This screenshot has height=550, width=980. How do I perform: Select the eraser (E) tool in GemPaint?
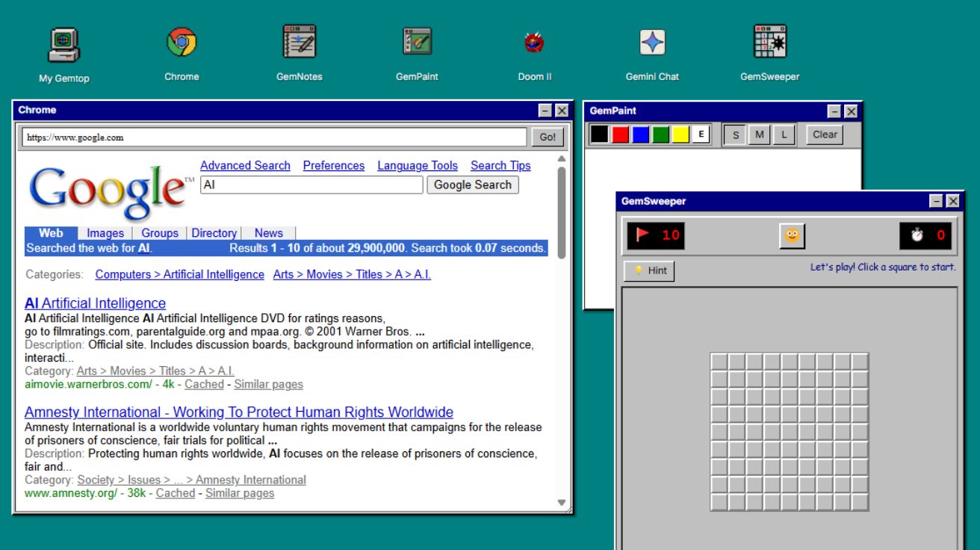pyautogui.click(x=701, y=135)
